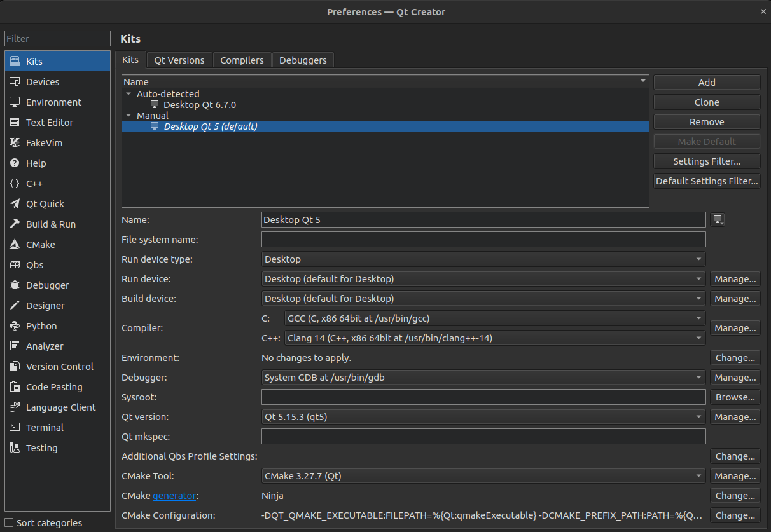This screenshot has width=771, height=532.
Task: Switch to the Debuggers tab
Action: (303, 60)
